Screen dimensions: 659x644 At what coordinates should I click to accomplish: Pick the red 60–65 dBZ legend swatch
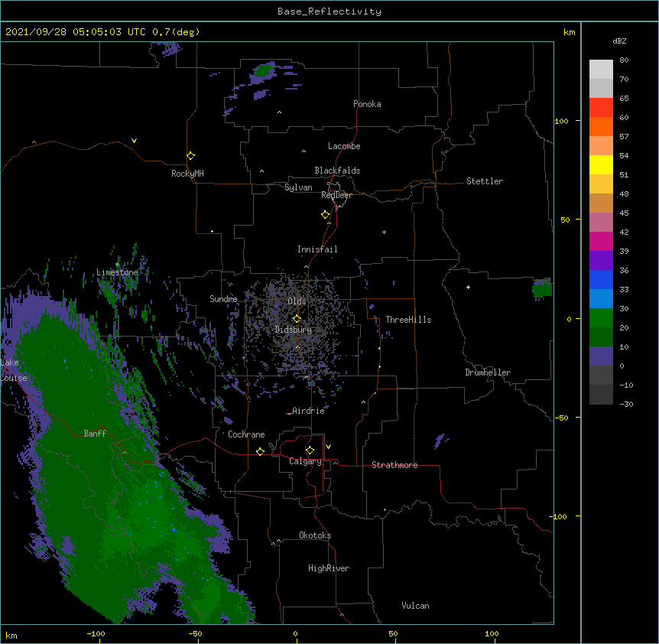[x=601, y=108]
